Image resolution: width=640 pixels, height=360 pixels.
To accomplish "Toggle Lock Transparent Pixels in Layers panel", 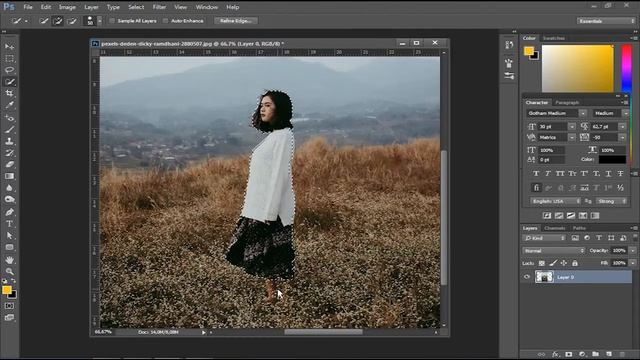I will point(542,263).
